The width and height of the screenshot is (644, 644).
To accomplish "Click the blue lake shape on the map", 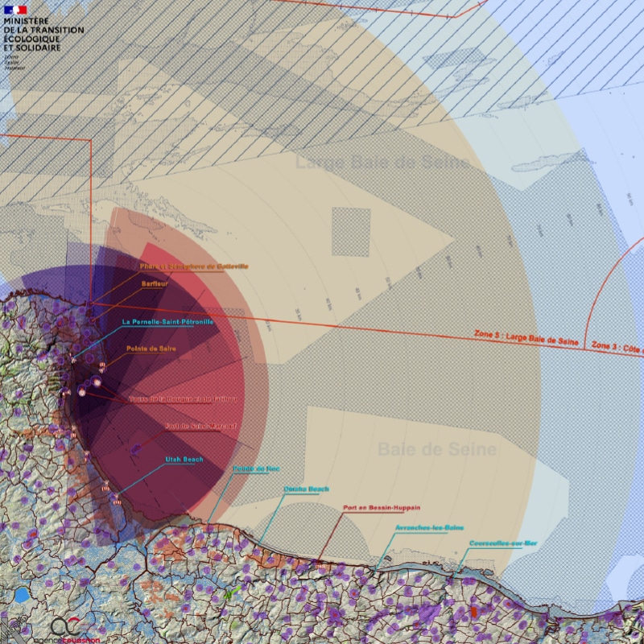I will point(22,596).
